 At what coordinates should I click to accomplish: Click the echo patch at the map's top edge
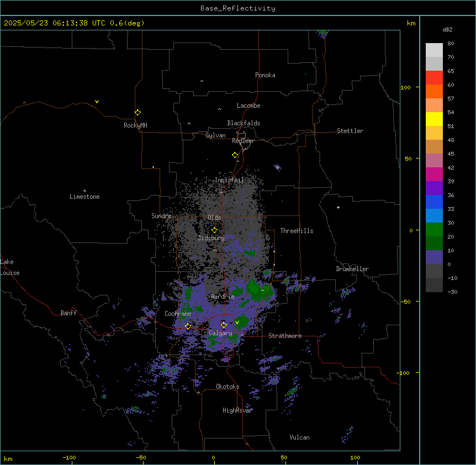pos(322,33)
